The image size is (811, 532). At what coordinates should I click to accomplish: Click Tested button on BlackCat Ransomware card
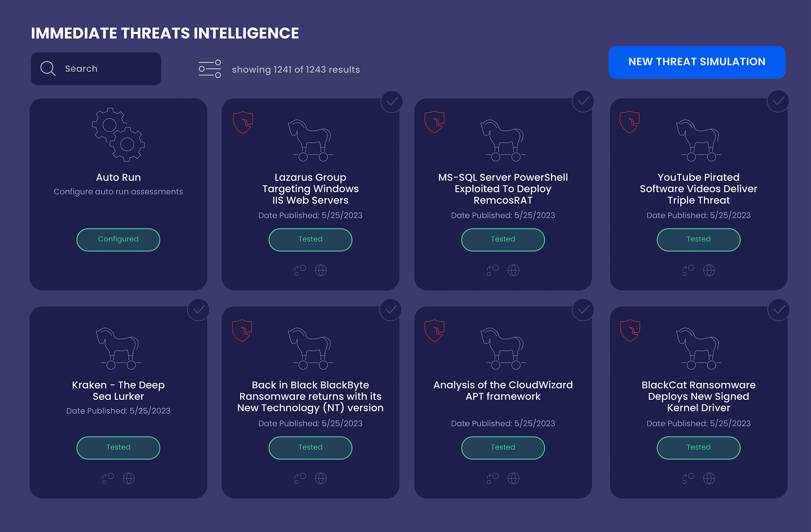(698, 448)
